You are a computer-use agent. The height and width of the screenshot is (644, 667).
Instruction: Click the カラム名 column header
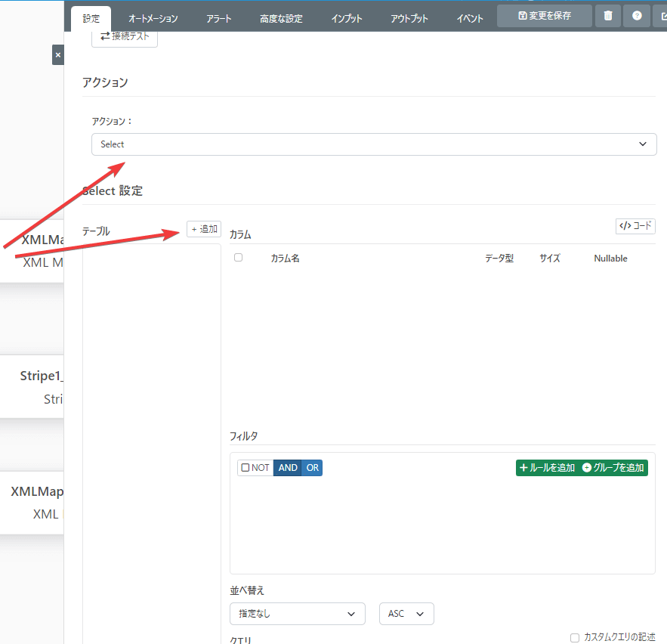(x=285, y=259)
